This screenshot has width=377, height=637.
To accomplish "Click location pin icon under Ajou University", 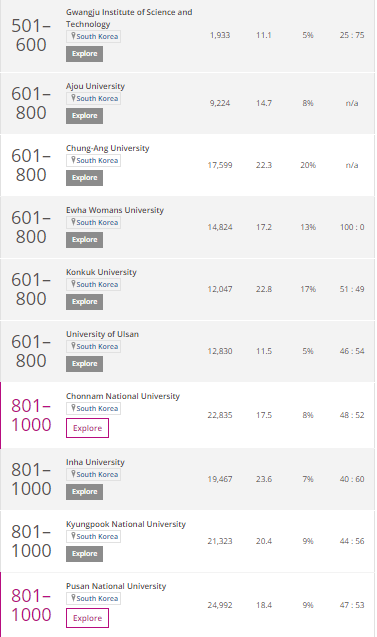I will [x=73, y=98].
